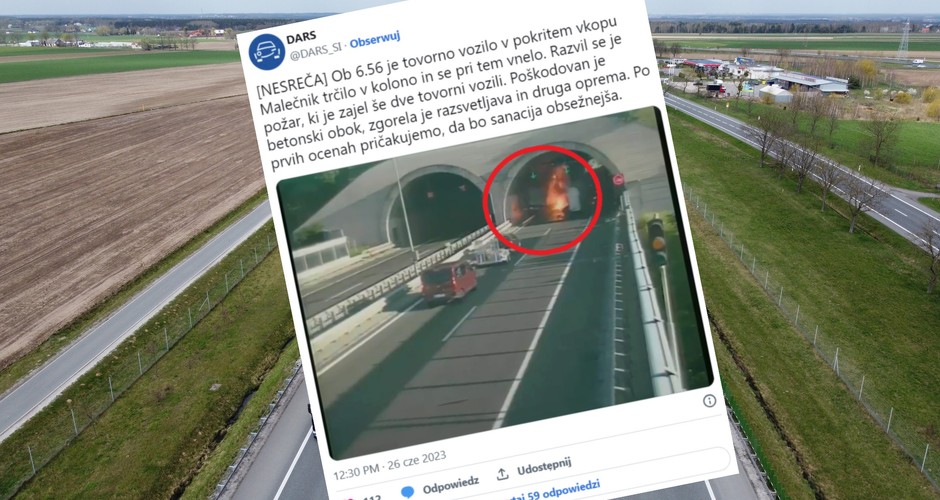Viewport: 940px width, 500px height.
Task: Click the share upload arrow icon
Action: (502, 474)
